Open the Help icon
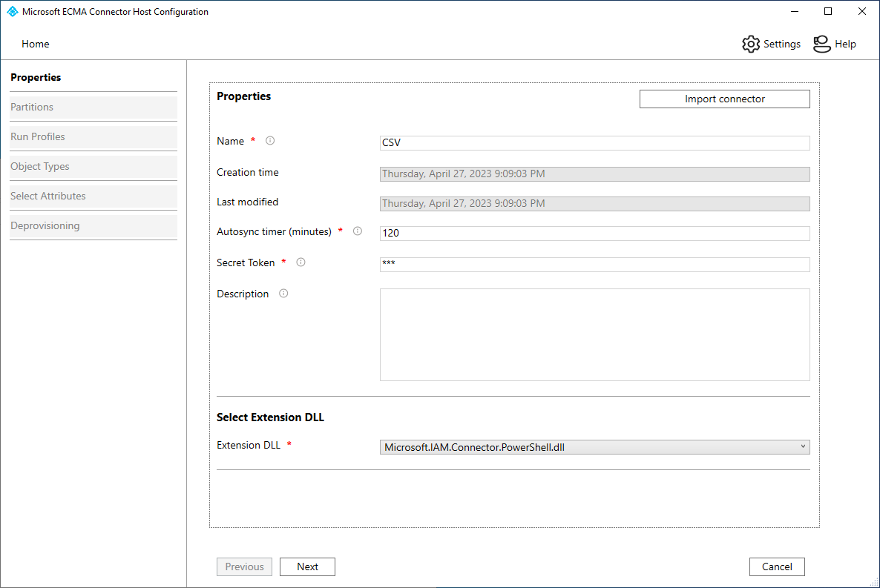This screenshot has width=880, height=588. [x=821, y=44]
